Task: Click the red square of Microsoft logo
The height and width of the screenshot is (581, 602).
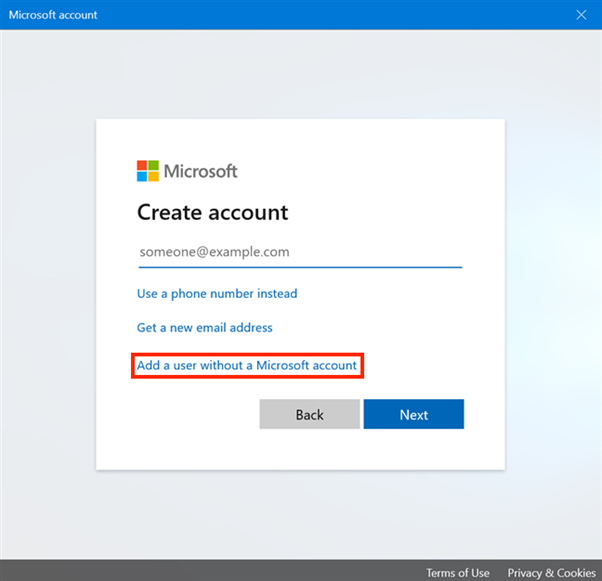Action: point(142,166)
